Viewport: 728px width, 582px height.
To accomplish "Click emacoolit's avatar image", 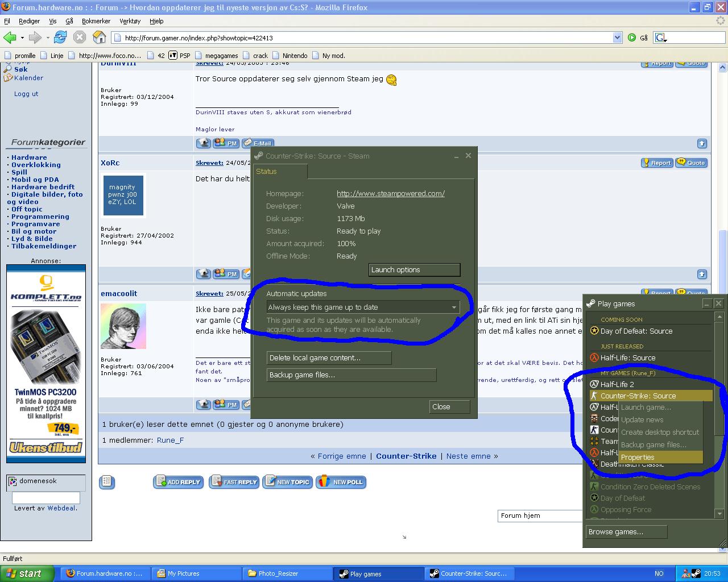I will point(123,326).
